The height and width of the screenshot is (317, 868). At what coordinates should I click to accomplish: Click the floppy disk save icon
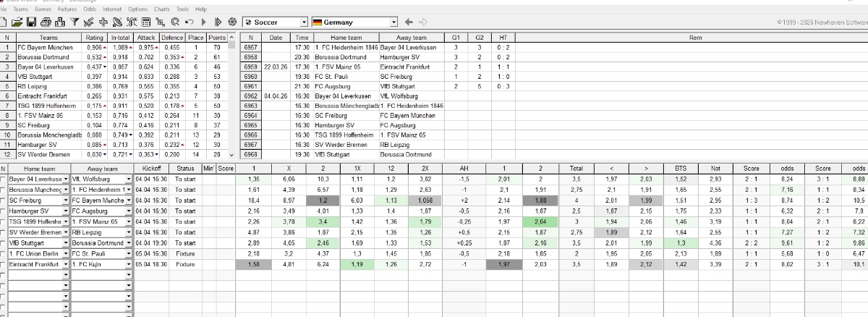31,23
